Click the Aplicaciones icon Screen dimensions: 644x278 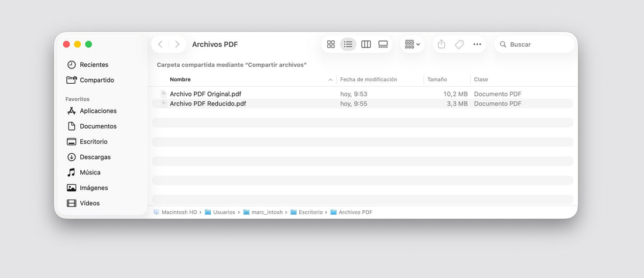(71, 111)
